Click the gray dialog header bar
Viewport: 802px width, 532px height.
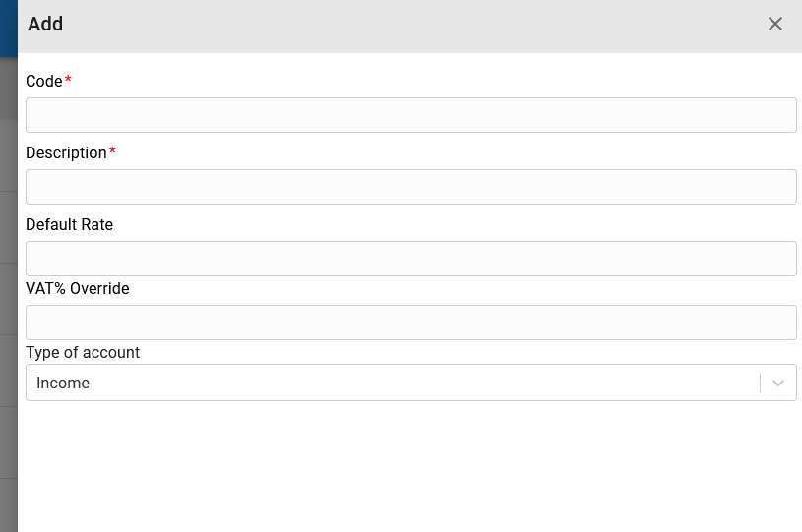click(409, 27)
